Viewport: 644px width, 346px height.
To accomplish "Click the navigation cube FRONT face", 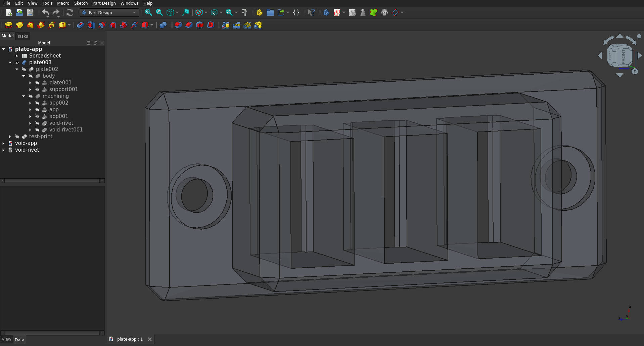I will click(623, 56).
